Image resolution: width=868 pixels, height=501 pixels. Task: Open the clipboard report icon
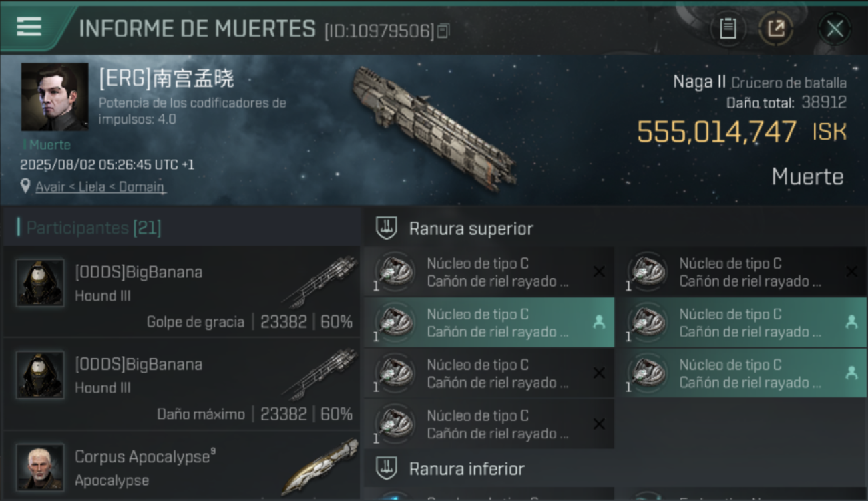(x=728, y=29)
